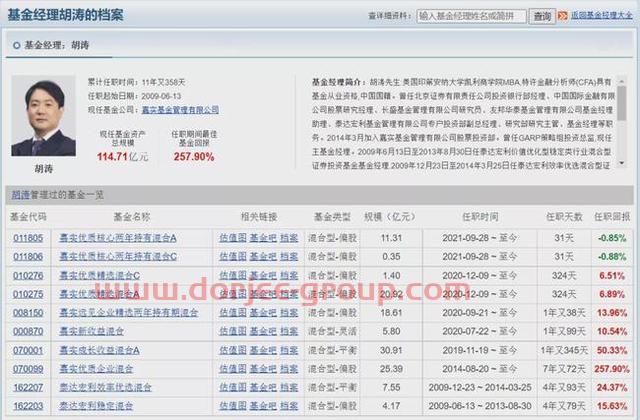
Task: Open 估值图 for fund 162207
Action: coord(233,387)
